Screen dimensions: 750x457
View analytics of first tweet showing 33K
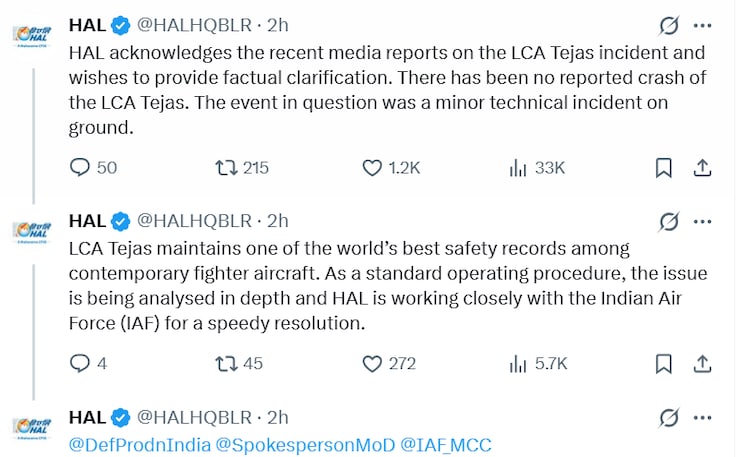point(518,168)
